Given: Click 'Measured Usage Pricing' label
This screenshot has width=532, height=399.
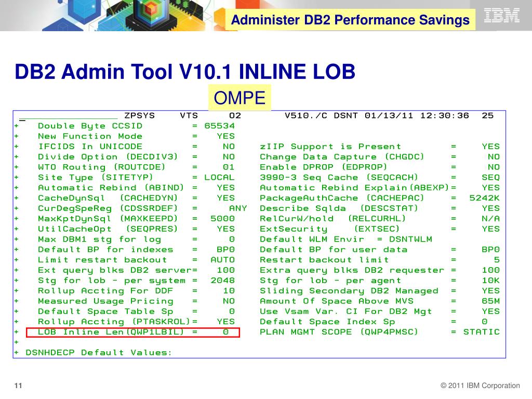Looking at the screenshot, I should [x=105, y=301].
